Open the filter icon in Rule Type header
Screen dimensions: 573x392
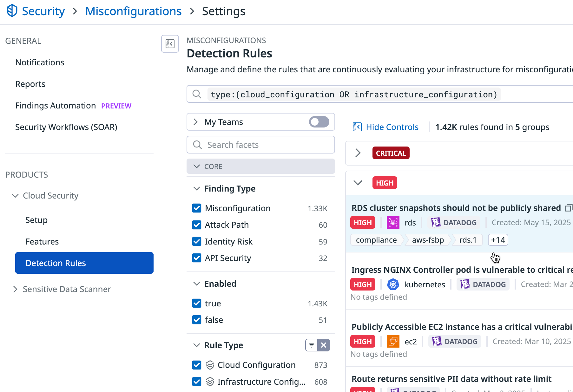311,345
